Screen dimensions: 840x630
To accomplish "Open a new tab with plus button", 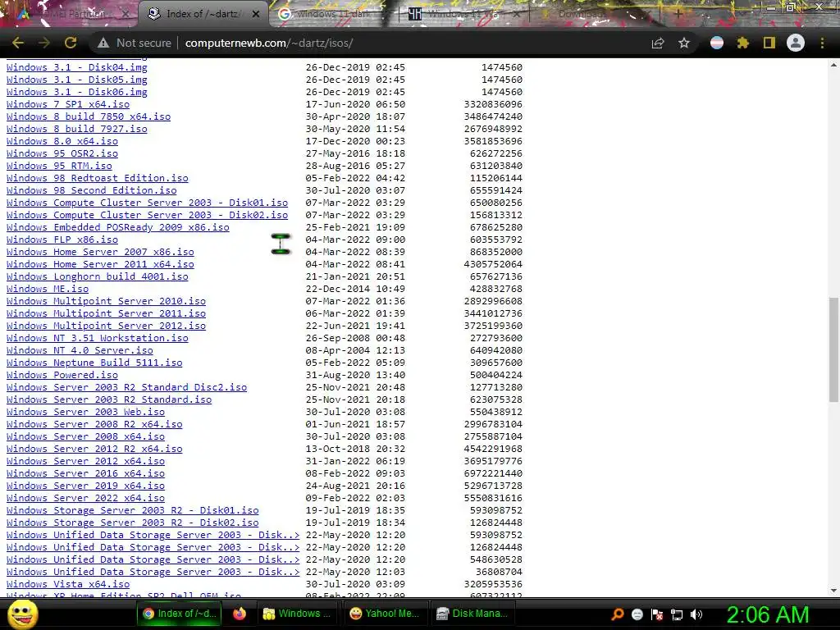I will 678,14.
